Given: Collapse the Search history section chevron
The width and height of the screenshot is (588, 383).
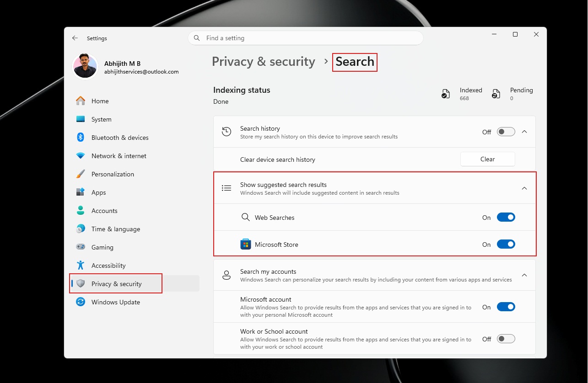Looking at the screenshot, I should coord(525,132).
